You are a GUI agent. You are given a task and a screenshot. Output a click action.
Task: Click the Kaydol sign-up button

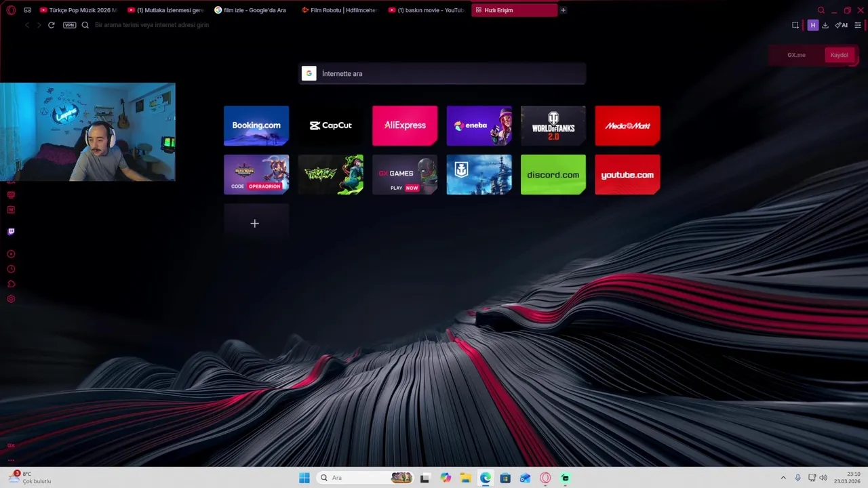coord(839,55)
